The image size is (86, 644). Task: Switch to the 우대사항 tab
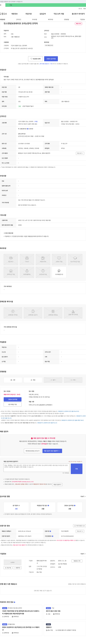pyautogui.click(x=34, y=19)
